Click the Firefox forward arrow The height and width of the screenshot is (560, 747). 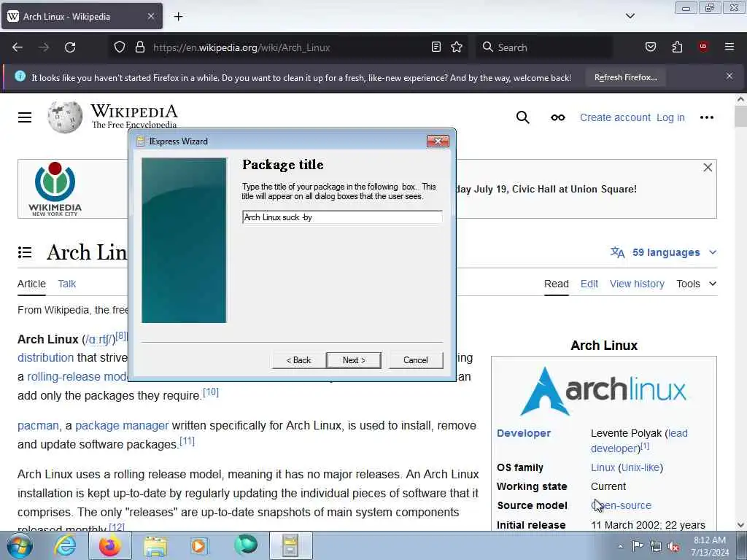44,47
